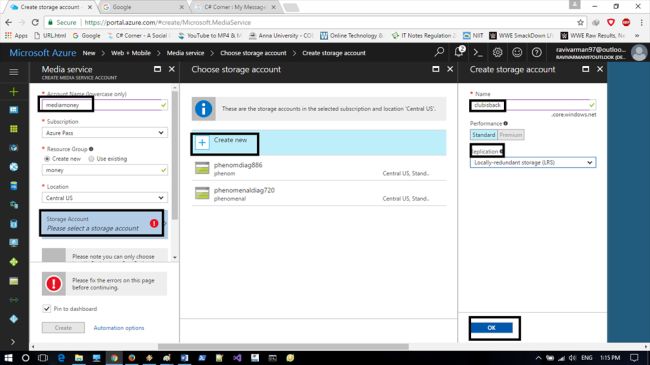Select the phenomenaldiag720 storage account
Image resolution: width=650 pixels, height=365 pixels.
click(318, 194)
